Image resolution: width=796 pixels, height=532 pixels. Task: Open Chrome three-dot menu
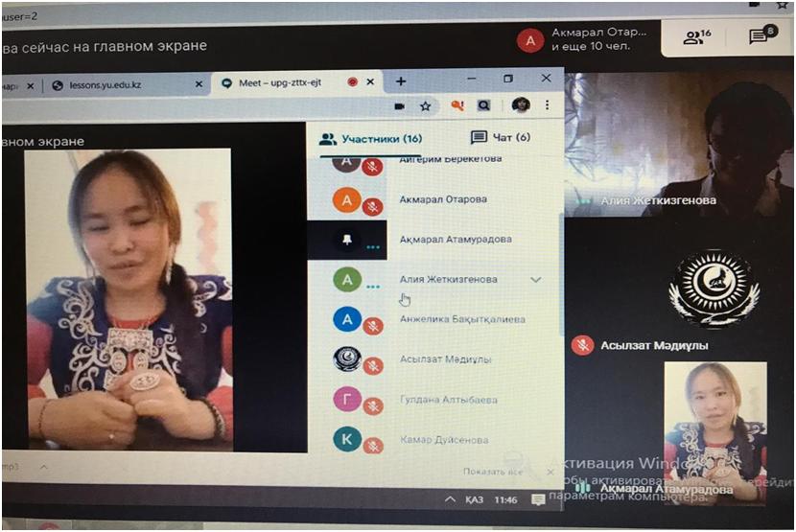[548, 105]
